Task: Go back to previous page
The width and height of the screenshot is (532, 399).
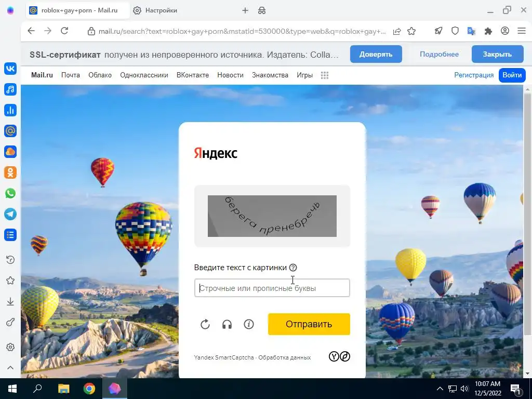Action: tap(31, 31)
